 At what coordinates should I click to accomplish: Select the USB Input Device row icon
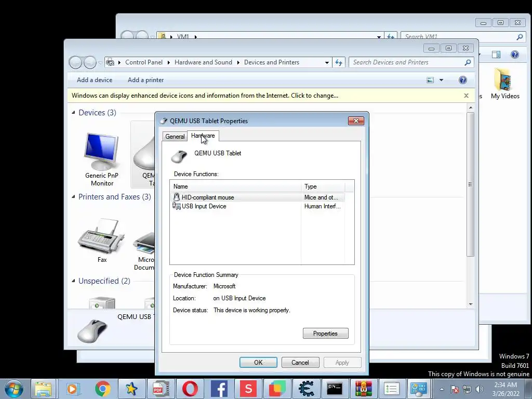[177, 206]
